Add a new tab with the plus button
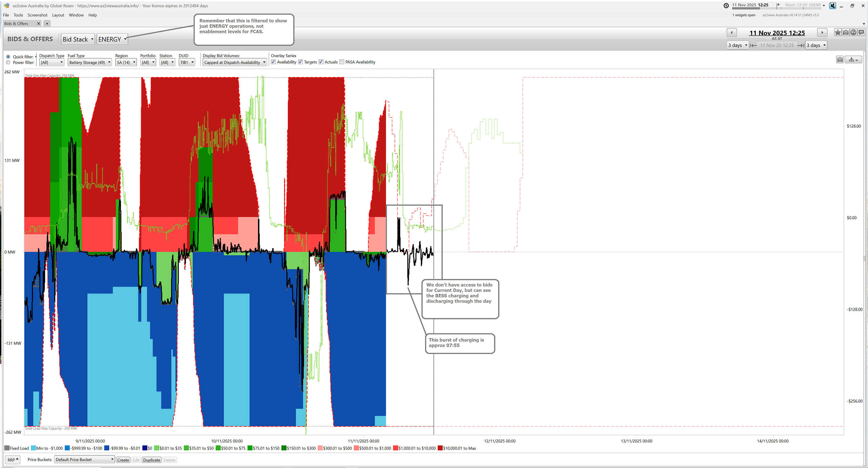 click(47, 23)
